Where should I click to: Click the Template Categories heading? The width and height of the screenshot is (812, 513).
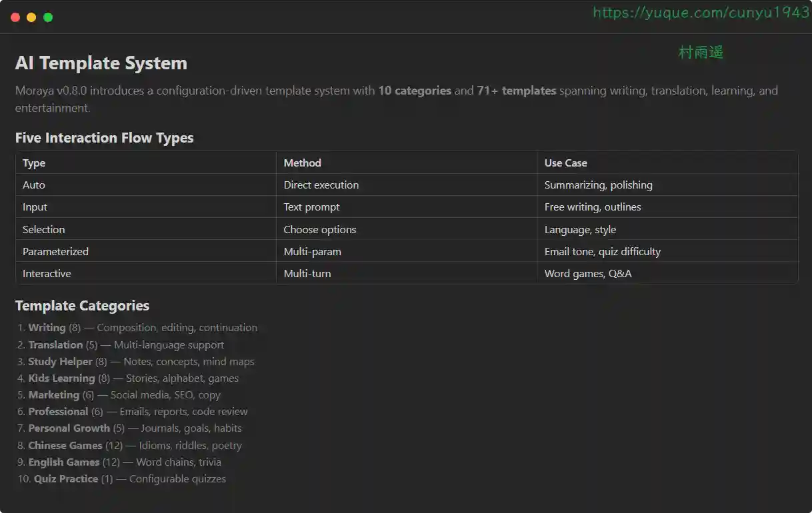pos(82,306)
